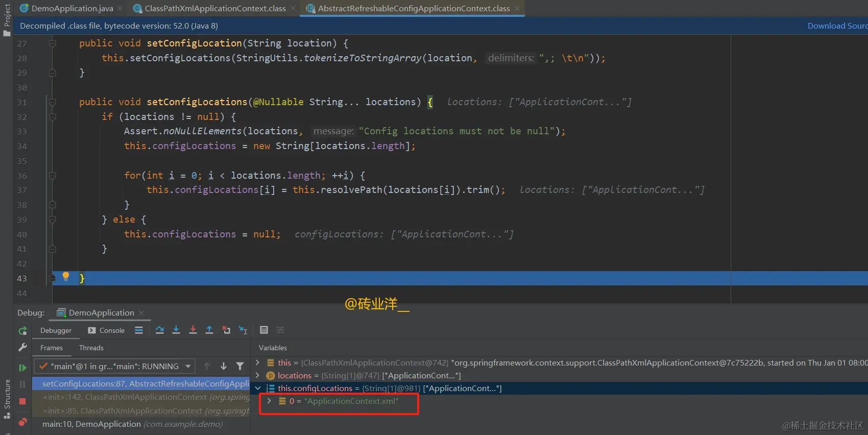Fold the else block at line 39
This screenshot has width=868, height=435.
tap(52, 220)
